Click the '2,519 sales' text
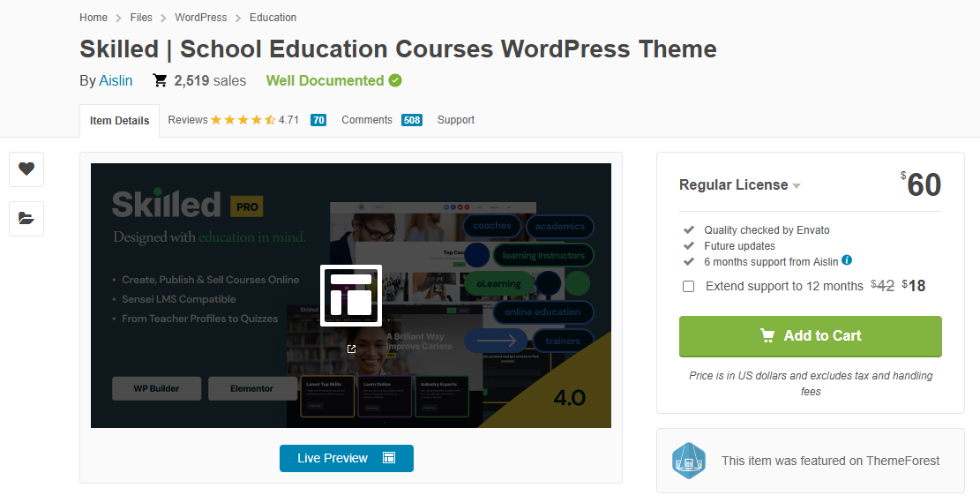This screenshot has width=980, height=503. [x=210, y=80]
